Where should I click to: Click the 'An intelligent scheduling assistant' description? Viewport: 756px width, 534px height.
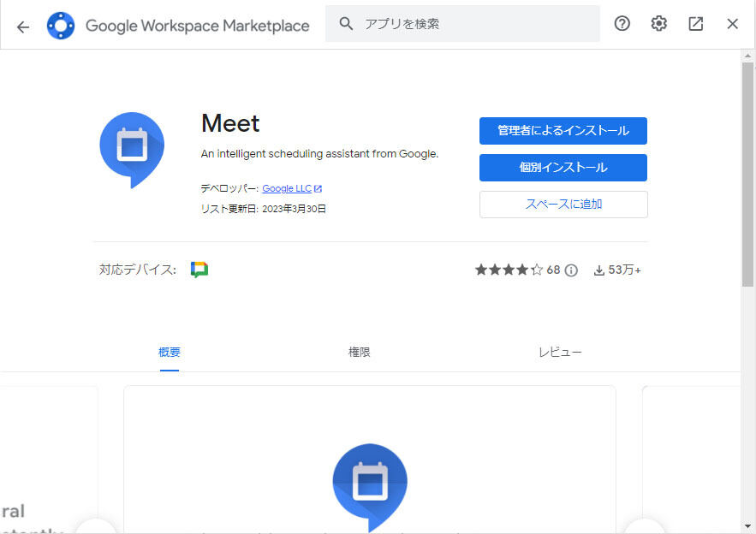(319, 154)
